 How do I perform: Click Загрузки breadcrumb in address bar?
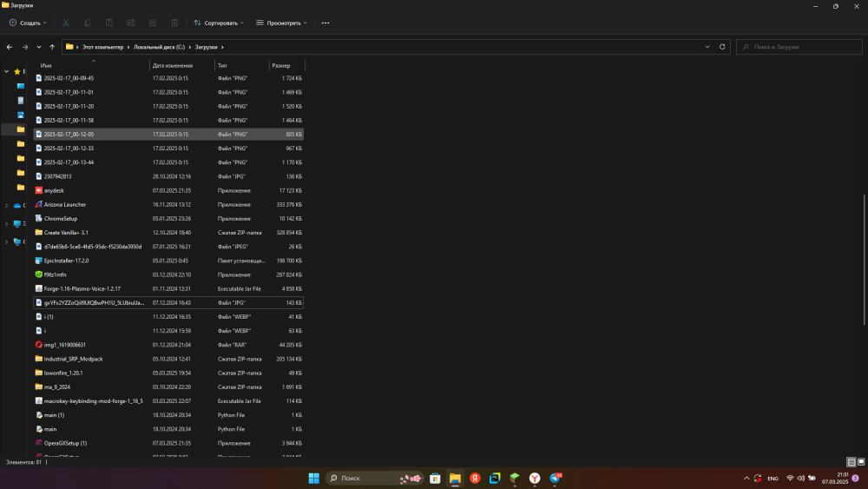tap(206, 47)
